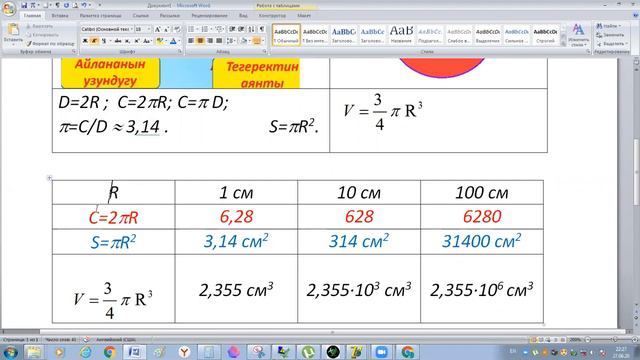Open font name combo box dropdown
This screenshot has width=640, height=360.
tap(131, 29)
